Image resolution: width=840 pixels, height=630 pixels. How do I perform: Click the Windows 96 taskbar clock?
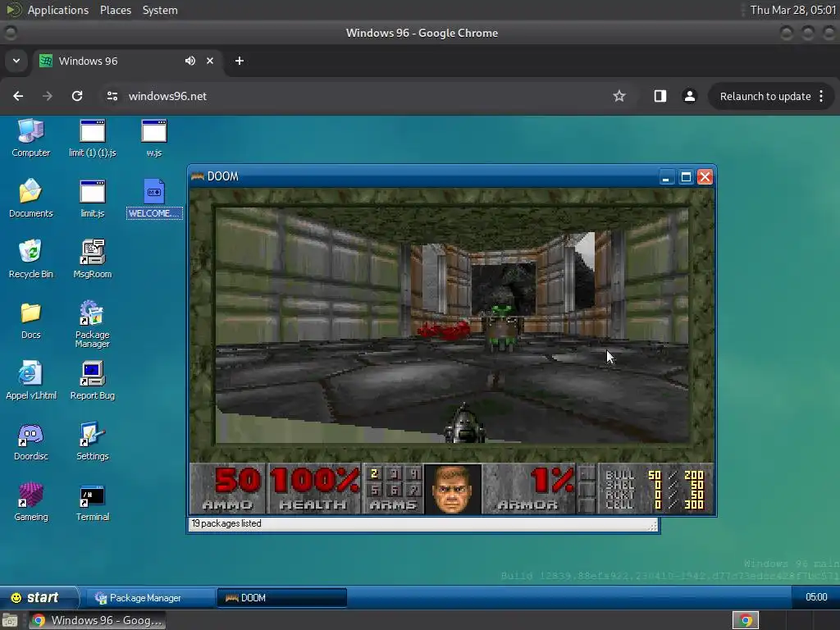pos(816,597)
